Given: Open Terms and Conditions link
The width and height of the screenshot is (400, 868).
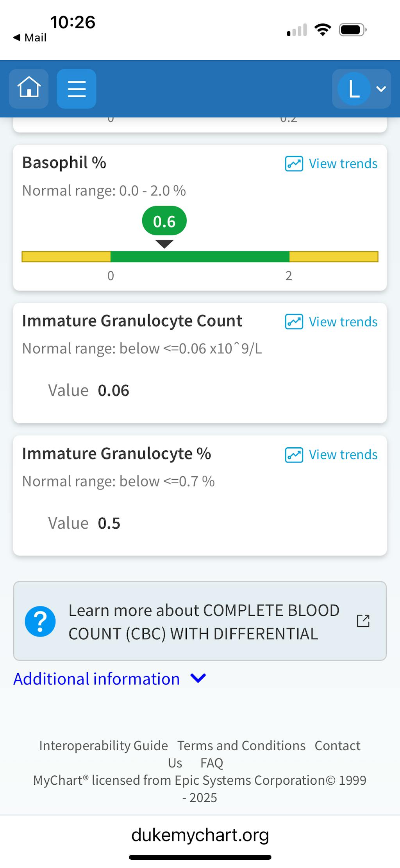Looking at the screenshot, I should pos(241,746).
